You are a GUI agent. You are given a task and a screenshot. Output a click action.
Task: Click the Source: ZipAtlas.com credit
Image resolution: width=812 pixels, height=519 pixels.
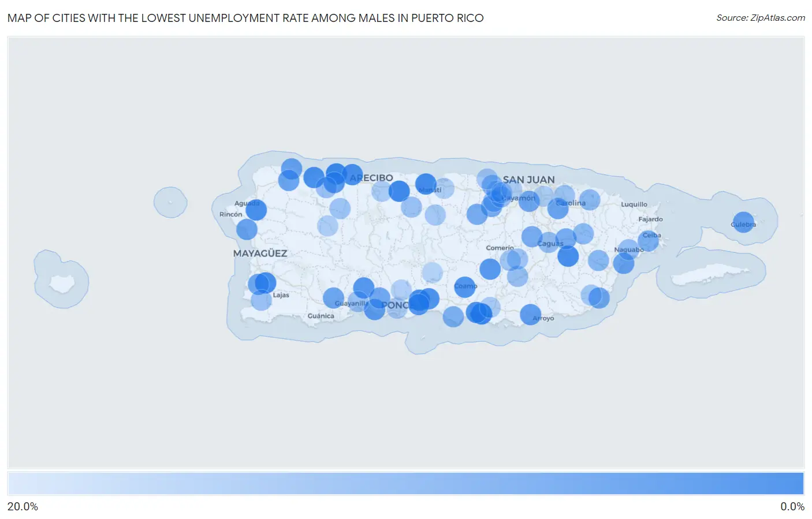click(761, 18)
